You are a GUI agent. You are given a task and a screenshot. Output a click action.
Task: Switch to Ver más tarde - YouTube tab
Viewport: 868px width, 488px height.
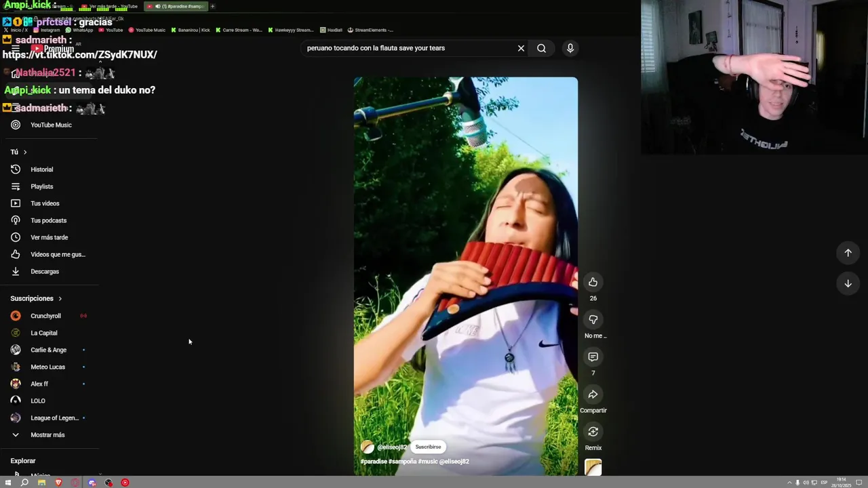coord(108,6)
